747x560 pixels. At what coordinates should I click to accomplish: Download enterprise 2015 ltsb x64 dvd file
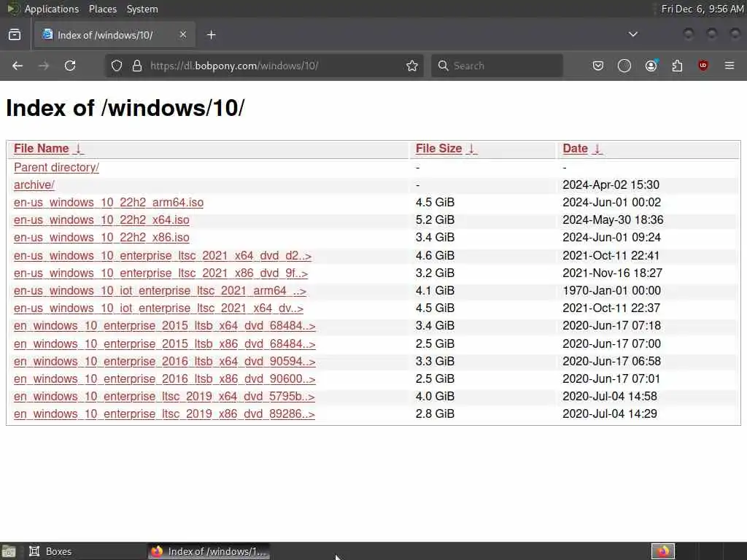point(165,326)
